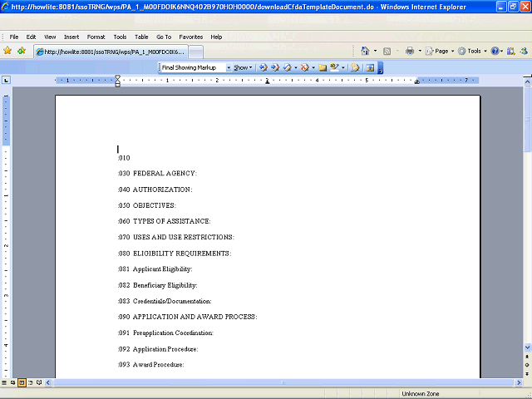Image resolution: width=532 pixels, height=399 pixels.
Task: Expand Accept Change dropdown arrow
Action: (296, 67)
